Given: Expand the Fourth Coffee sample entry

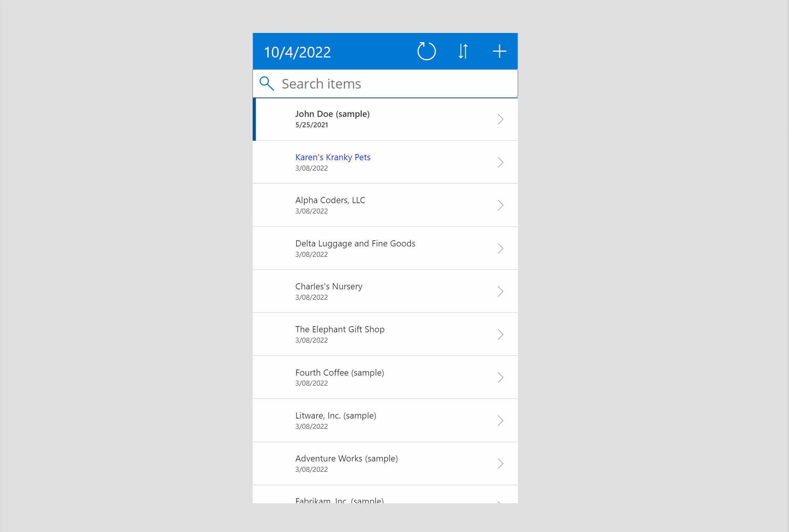Looking at the screenshot, I should (x=501, y=376).
